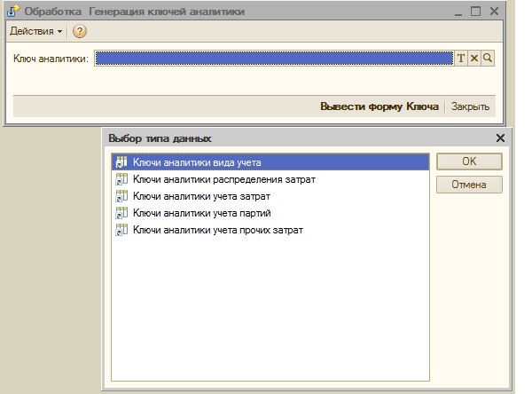Focus the Ключ аналитики input field
This screenshot has height=394, width=532.
[274, 58]
